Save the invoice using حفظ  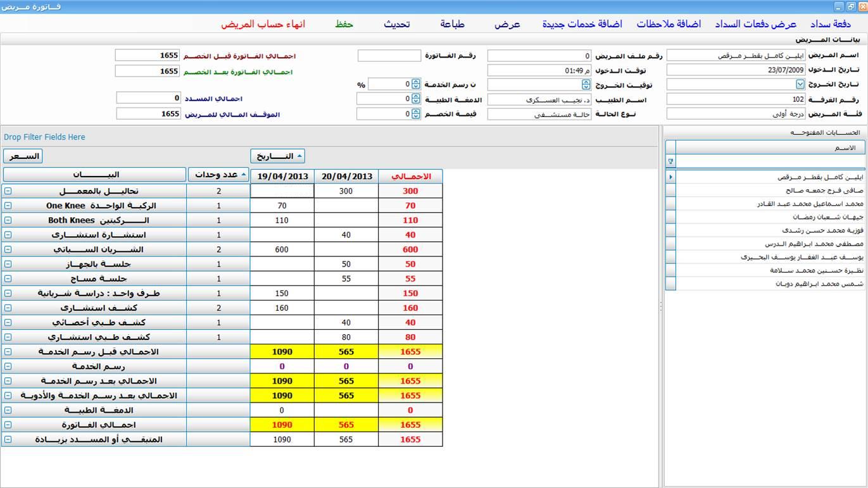pyautogui.click(x=344, y=24)
